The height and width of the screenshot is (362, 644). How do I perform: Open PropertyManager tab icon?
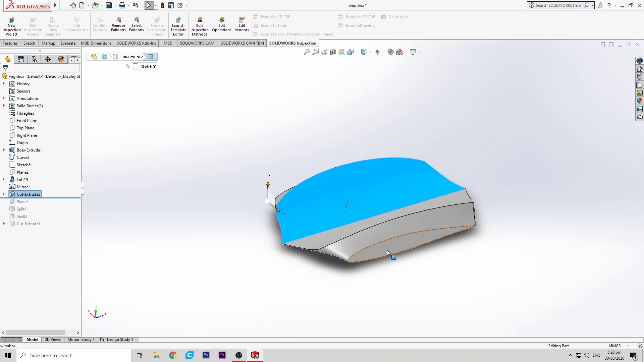point(21,59)
